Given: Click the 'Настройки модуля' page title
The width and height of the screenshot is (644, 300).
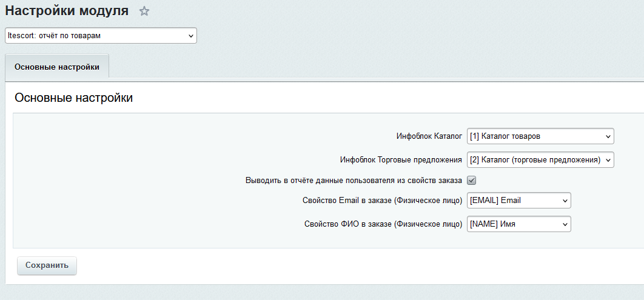Looking at the screenshot, I should coord(67,11).
